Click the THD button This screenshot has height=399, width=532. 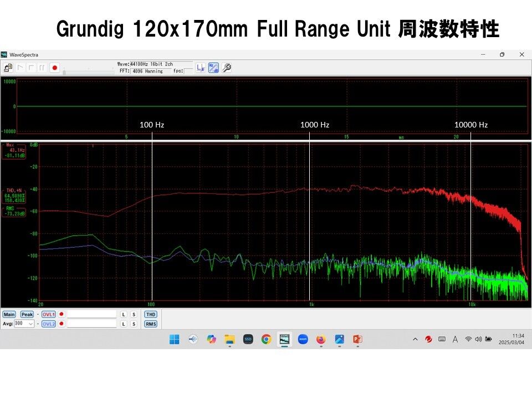[151, 314]
